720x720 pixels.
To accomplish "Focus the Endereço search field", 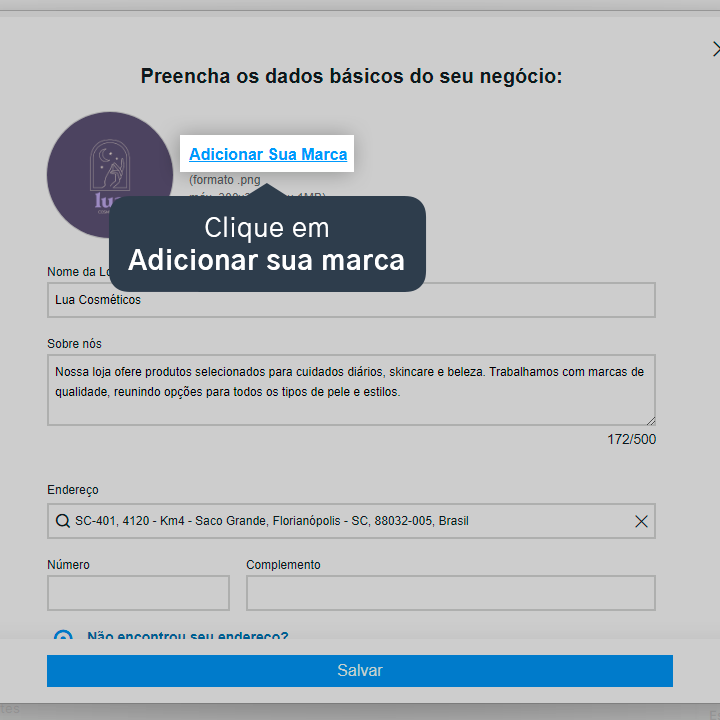I will (351, 521).
